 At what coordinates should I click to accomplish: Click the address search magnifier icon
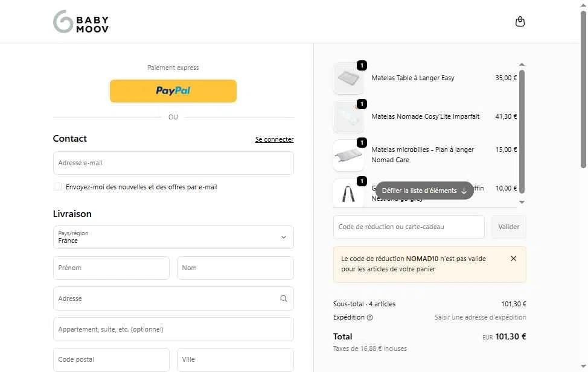(284, 298)
